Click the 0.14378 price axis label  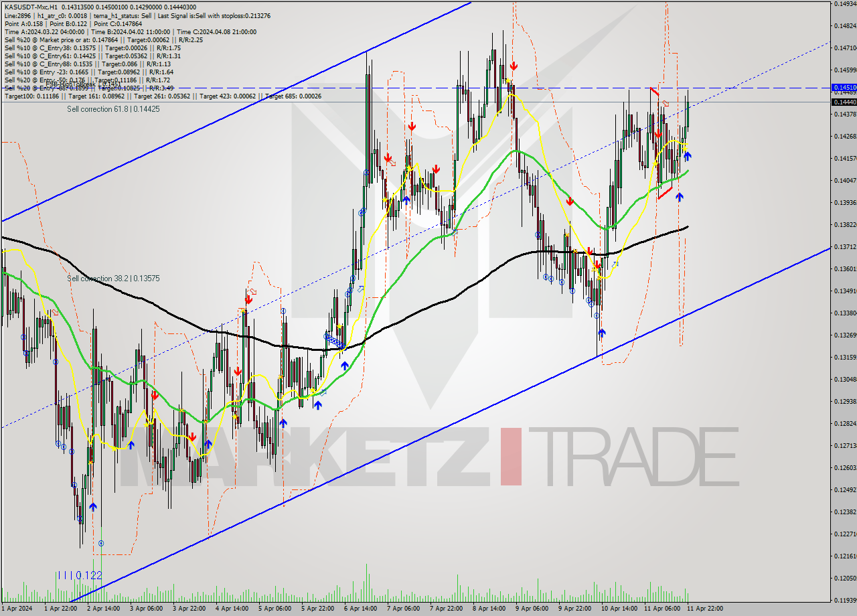pyautogui.click(x=844, y=114)
